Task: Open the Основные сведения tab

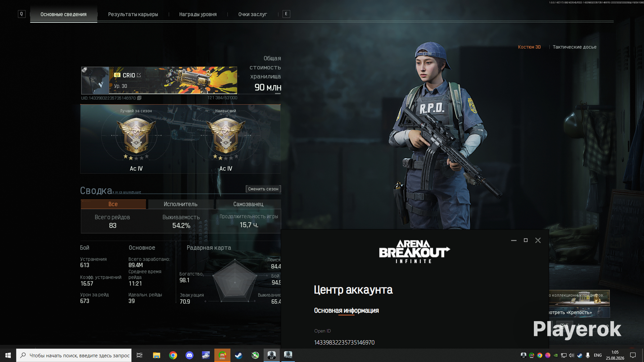Action: 63,14
